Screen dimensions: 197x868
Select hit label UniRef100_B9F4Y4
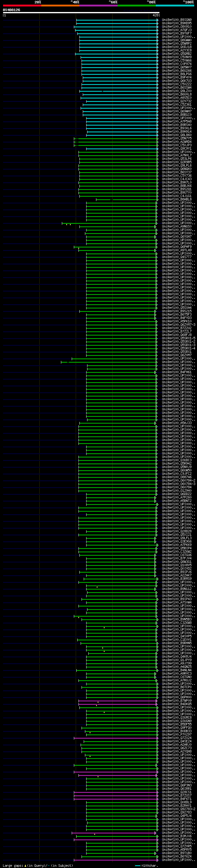pyautogui.click(x=177, y=78)
